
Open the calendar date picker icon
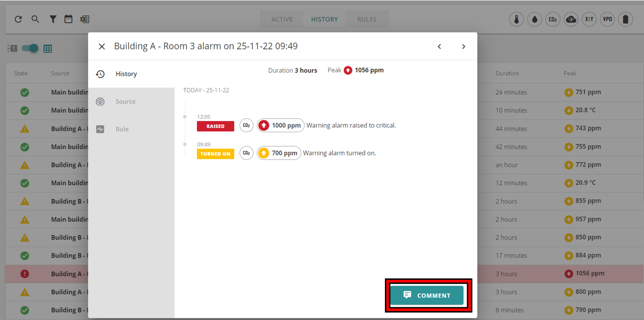tap(69, 19)
